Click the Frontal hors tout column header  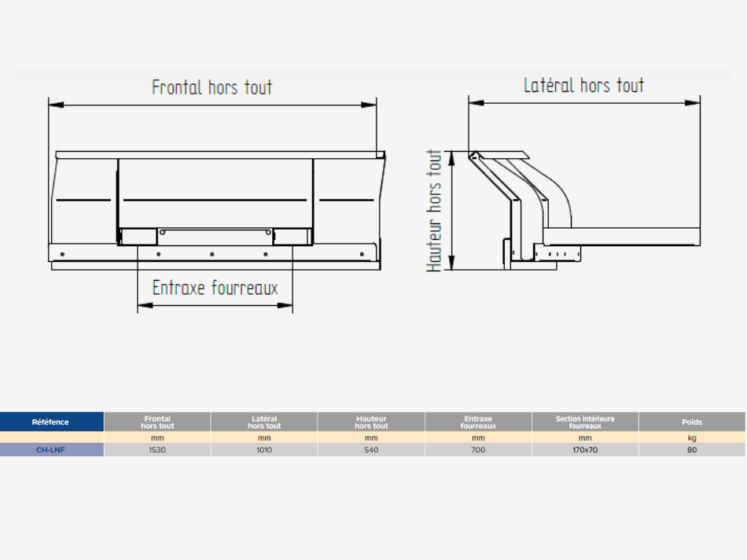(x=157, y=422)
